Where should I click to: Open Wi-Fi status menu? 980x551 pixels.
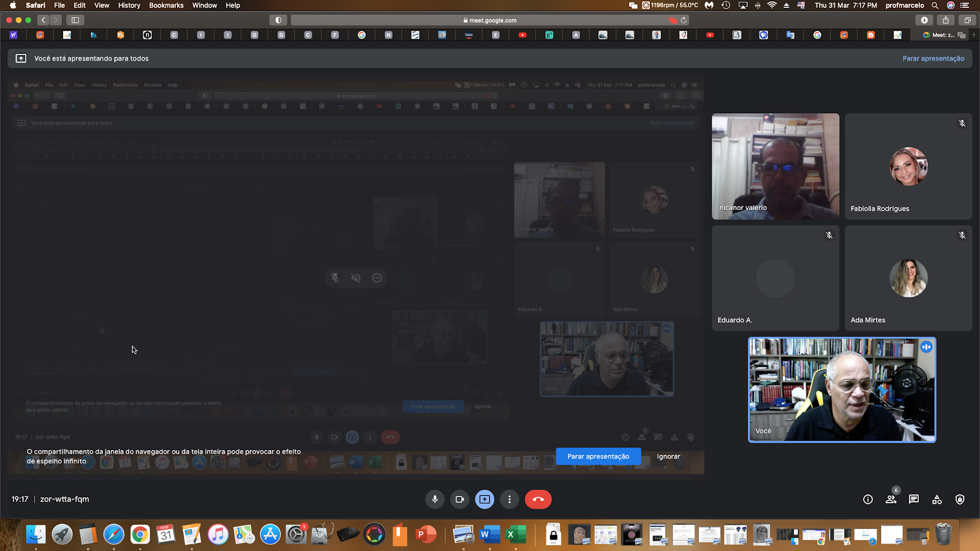[772, 5]
